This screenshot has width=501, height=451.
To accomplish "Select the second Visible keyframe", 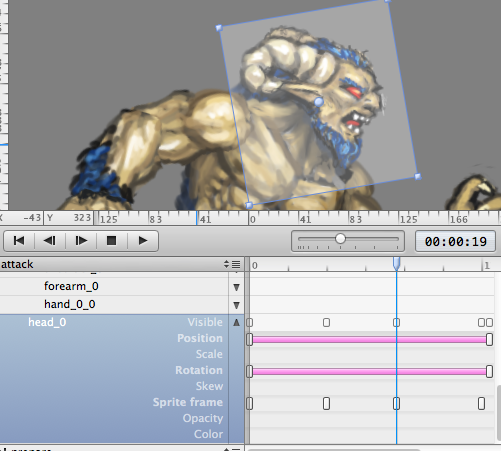I will 326,323.
